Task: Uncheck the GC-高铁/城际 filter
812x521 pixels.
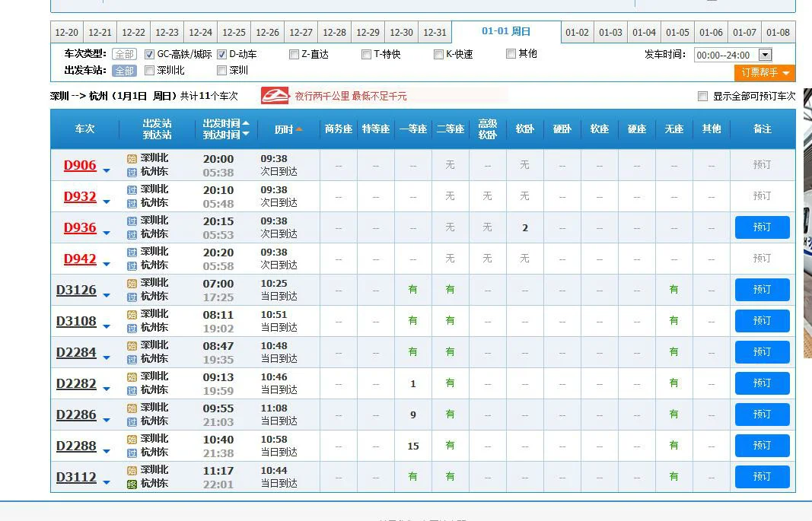Action: click(149, 54)
